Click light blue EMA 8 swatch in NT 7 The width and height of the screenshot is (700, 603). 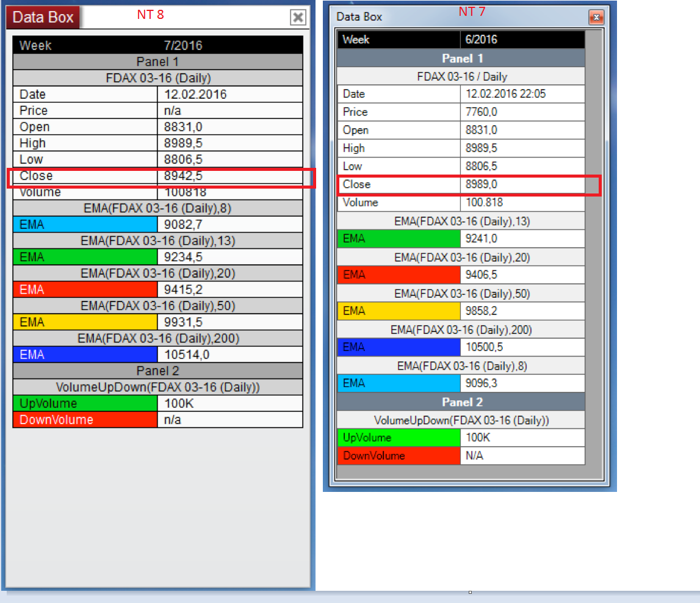click(x=399, y=383)
